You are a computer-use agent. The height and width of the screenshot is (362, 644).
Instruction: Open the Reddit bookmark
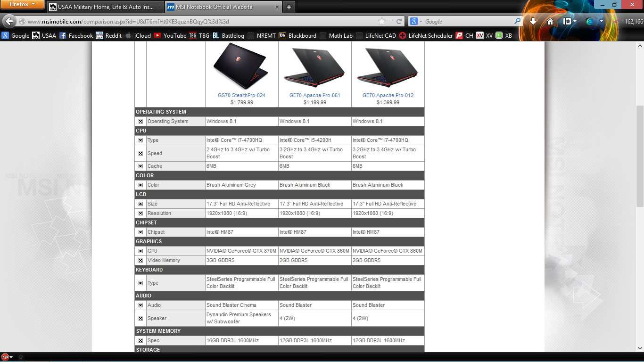pos(108,35)
